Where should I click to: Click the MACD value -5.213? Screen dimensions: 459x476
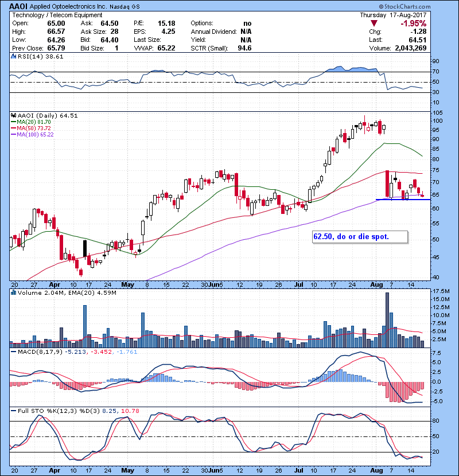[75, 352]
